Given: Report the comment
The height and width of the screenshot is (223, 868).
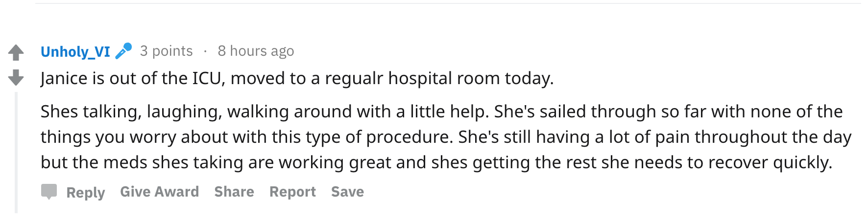Looking at the screenshot, I should [292, 192].
